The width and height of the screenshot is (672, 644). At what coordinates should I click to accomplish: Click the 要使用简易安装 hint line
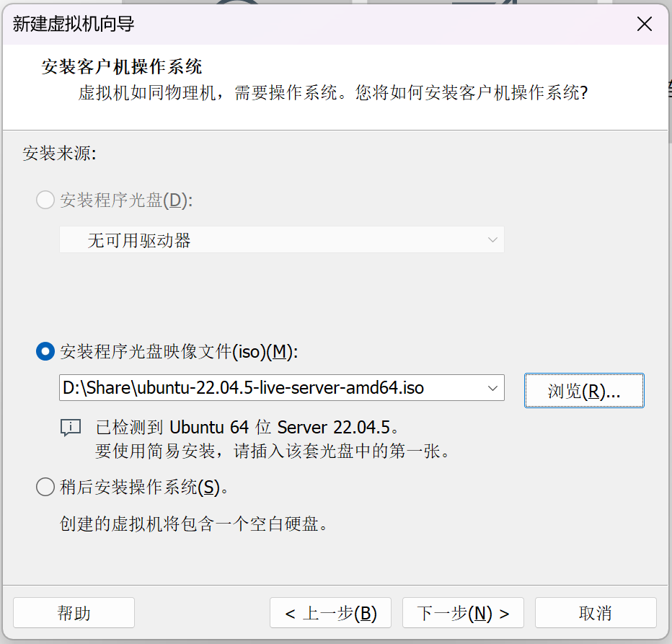tap(272, 451)
